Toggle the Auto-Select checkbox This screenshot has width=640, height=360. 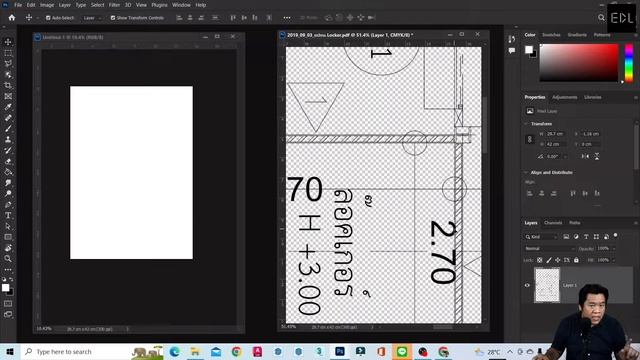(48, 18)
